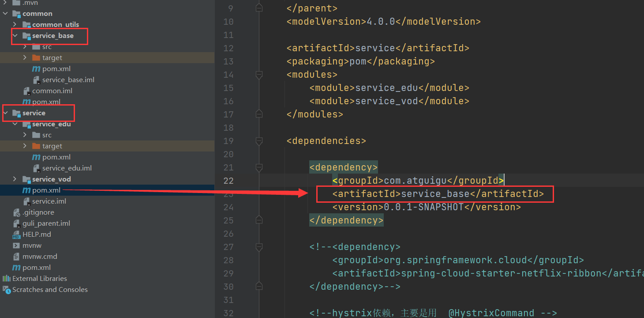The height and width of the screenshot is (318, 644).
Task: Click the service_vod module folder icon
Action: tap(26, 179)
